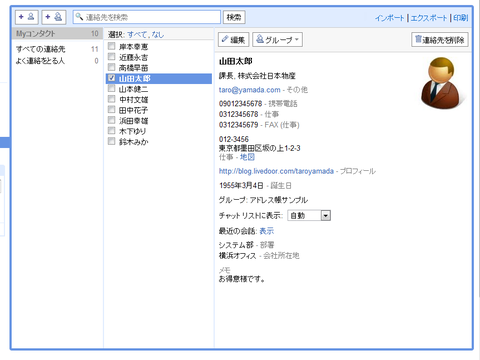
Task: Uncheck the box for 山田太郎
Action: pyautogui.click(x=111, y=78)
